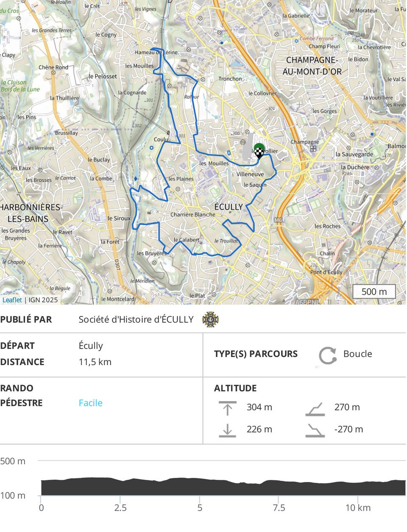The image size is (407, 532).
Task: Click the ÉCULLY town label on map
Action: pyautogui.click(x=229, y=207)
